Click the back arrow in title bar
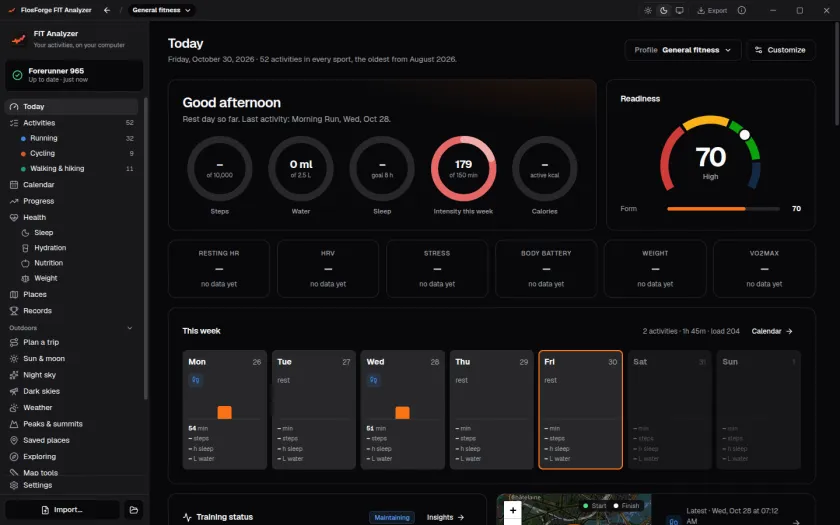 point(107,10)
